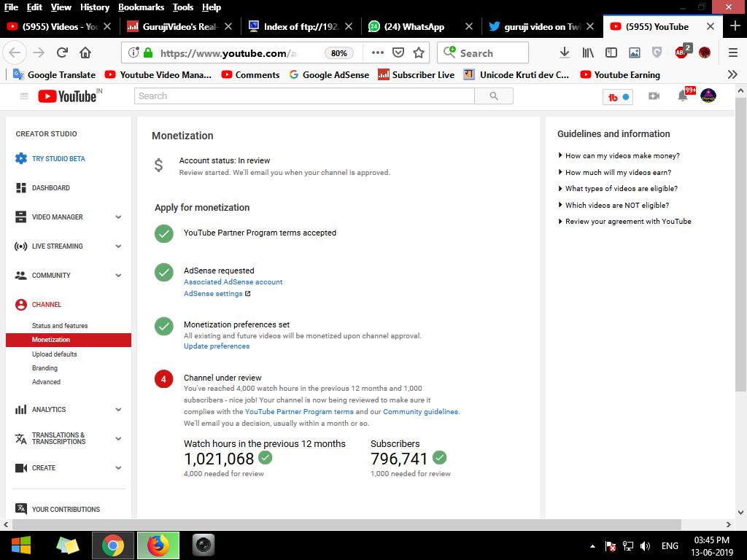Click the taskbar volume speaker icon
The width and height of the screenshot is (747, 560).
pyautogui.click(x=646, y=545)
